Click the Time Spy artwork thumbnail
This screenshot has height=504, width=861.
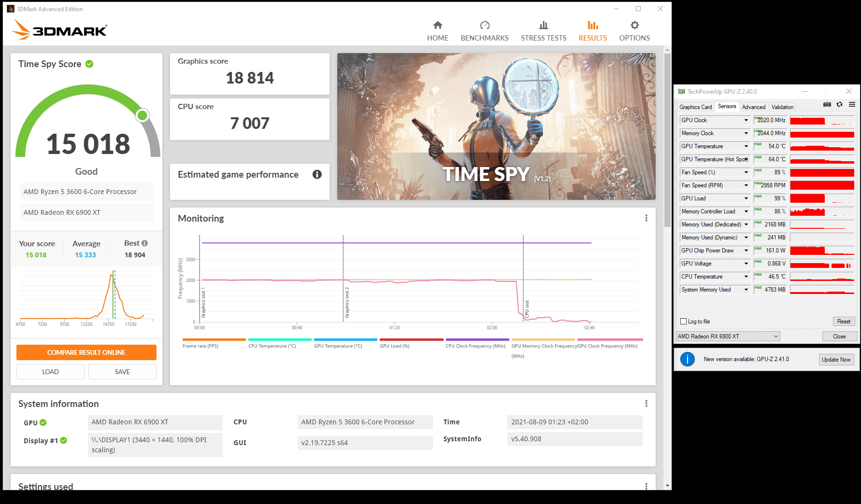click(x=496, y=126)
